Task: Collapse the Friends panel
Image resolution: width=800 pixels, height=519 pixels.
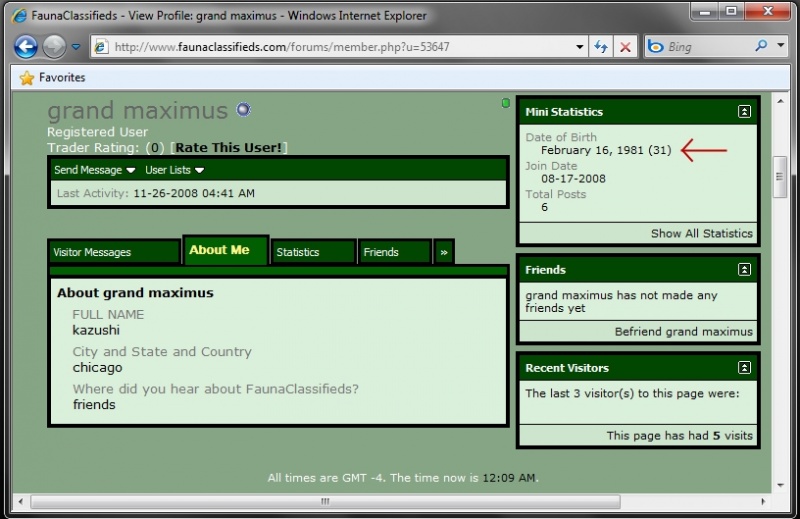Action: (744, 269)
